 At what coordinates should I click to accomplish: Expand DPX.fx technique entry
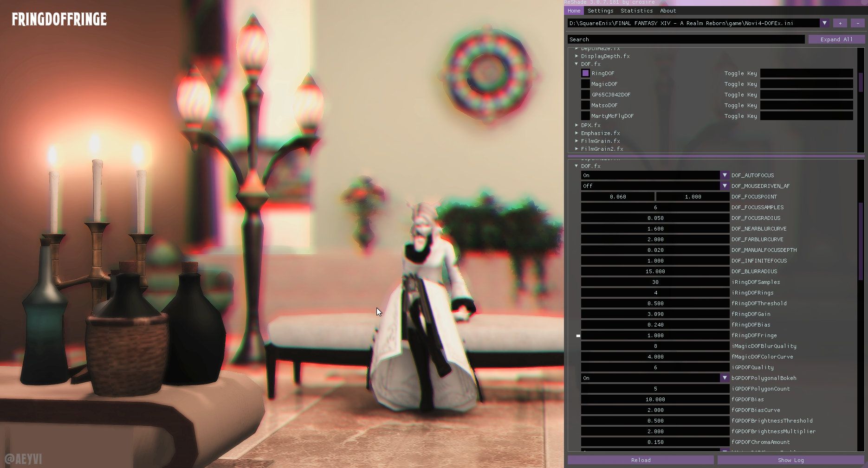pyautogui.click(x=577, y=125)
